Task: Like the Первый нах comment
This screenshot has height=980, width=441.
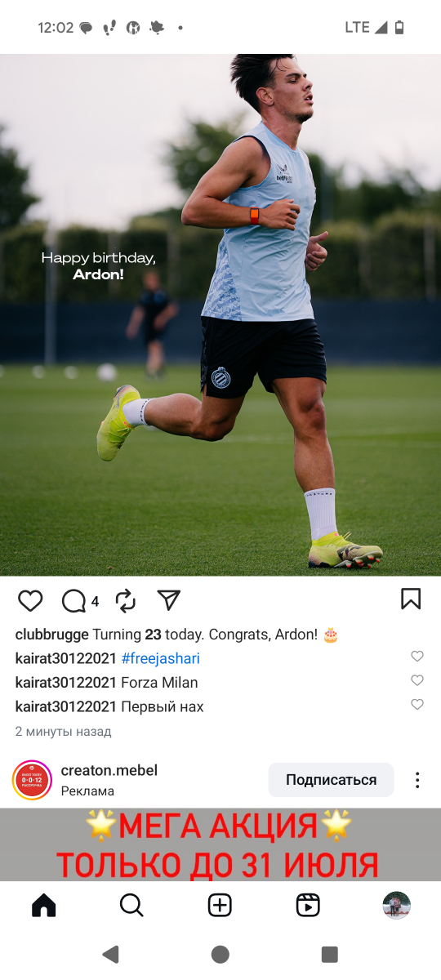Action: coord(417,704)
